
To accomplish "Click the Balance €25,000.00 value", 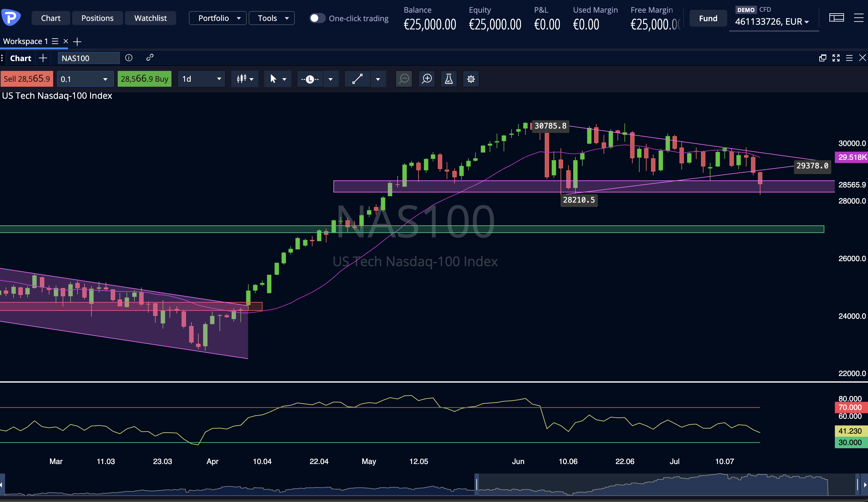I will click(430, 24).
